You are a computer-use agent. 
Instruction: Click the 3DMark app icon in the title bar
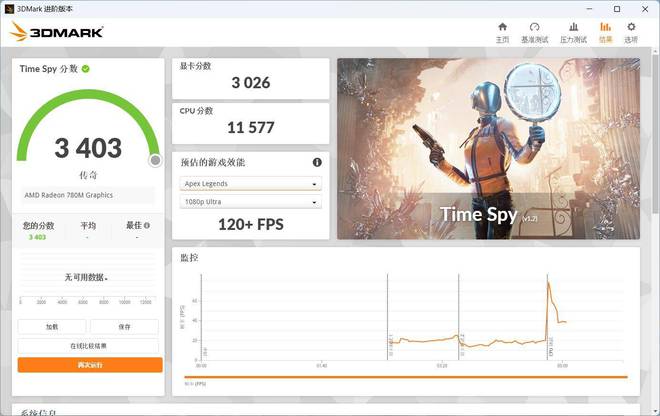(x=9, y=9)
